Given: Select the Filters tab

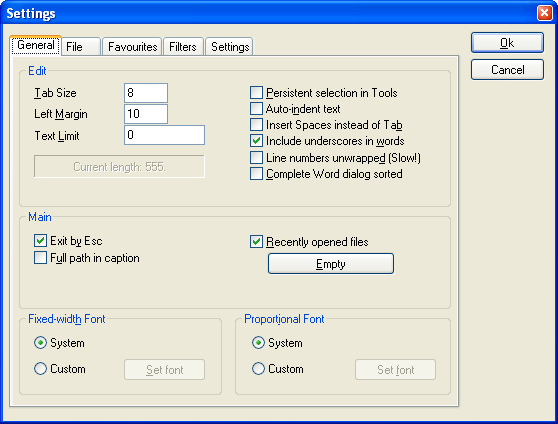Looking at the screenshot, I should [183, 47].
